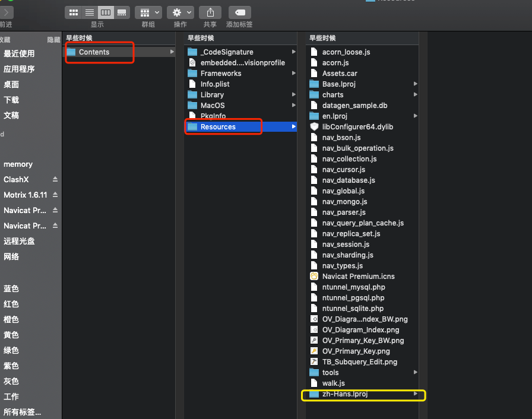The width and height of the screenshot is (532, 419).
Task: Open 最近使用 in the sidebar
Action: point(19,53)
